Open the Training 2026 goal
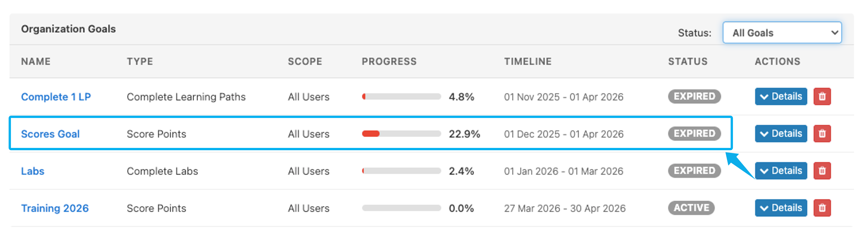The width and height of the screenshot is (868, 251). click(x=55, y=208)
